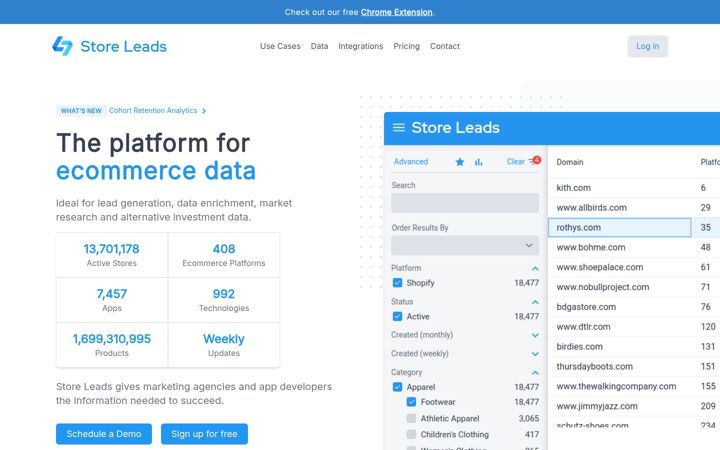Click the 7,457 Apps stat

112,300
